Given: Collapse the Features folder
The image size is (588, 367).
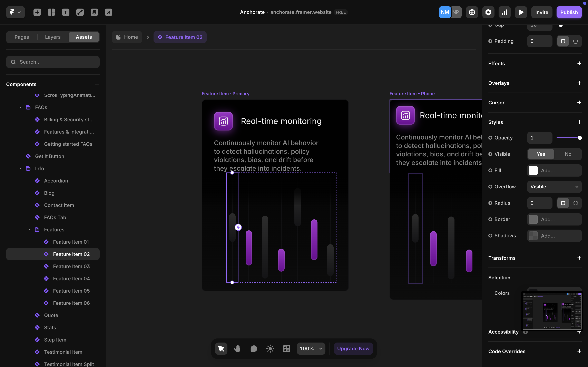Looking at the screenshot, I should [x=29, y=230].
